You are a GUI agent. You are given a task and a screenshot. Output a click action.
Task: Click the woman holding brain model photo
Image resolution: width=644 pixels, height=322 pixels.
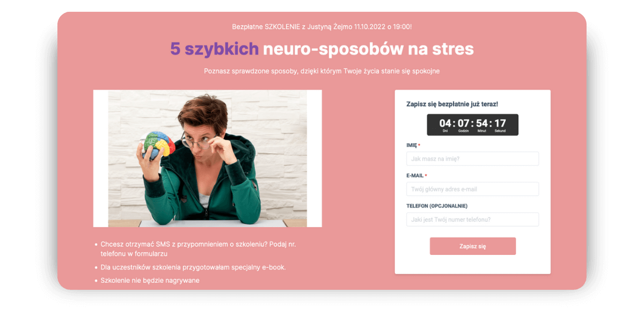coord(207,158)
